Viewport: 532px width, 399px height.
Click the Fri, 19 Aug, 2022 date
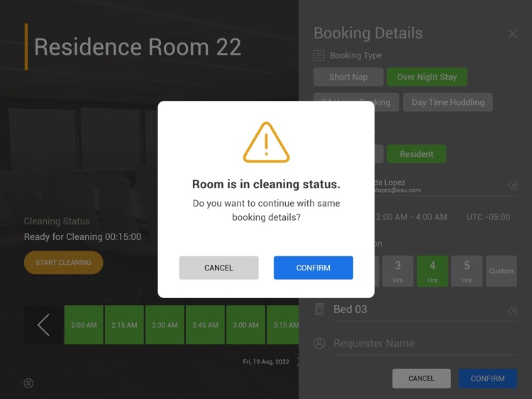(x=266, y=362)
